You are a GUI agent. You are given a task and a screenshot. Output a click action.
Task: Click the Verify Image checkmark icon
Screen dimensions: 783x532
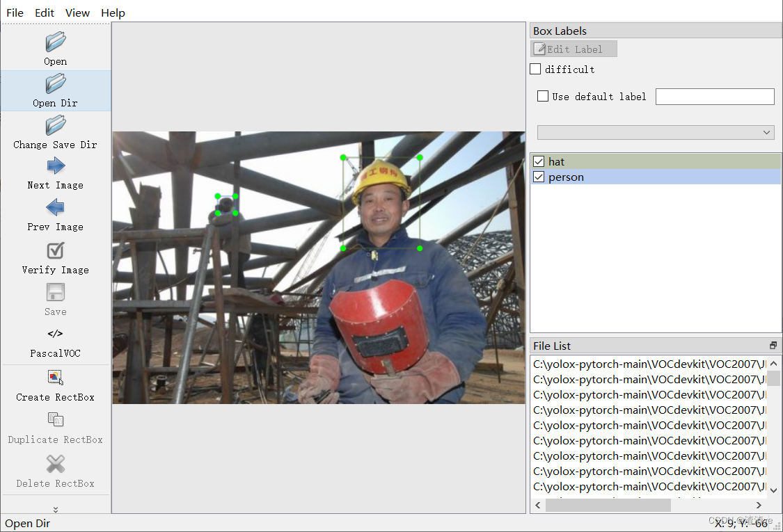click(x=56, y=250)
